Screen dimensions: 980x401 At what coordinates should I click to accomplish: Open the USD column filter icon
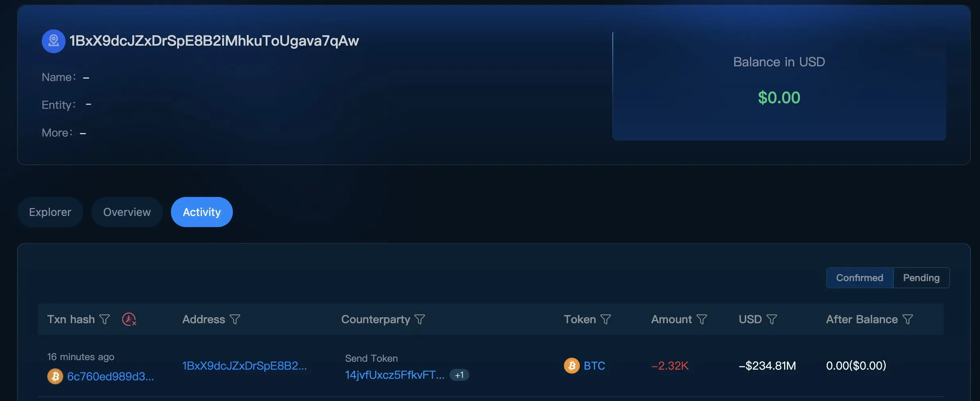click(x=772, y=319)
